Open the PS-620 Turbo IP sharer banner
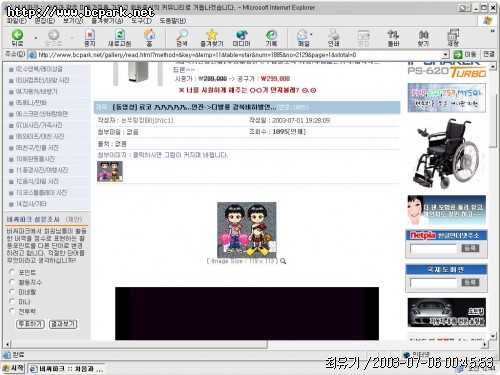Viewport: 500px width, 375px height. [x=447, y=70]
